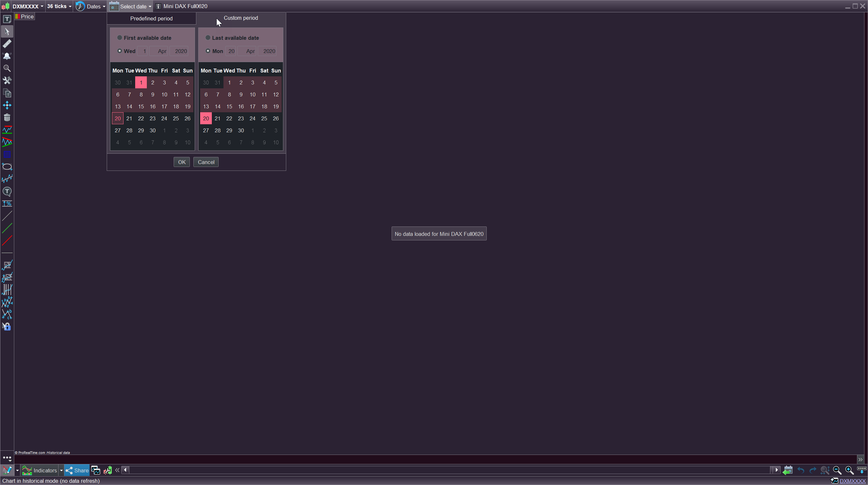Click the padlock lock objects icon
This screenshot has width=868, height=485.
click(x=7, y=326)
